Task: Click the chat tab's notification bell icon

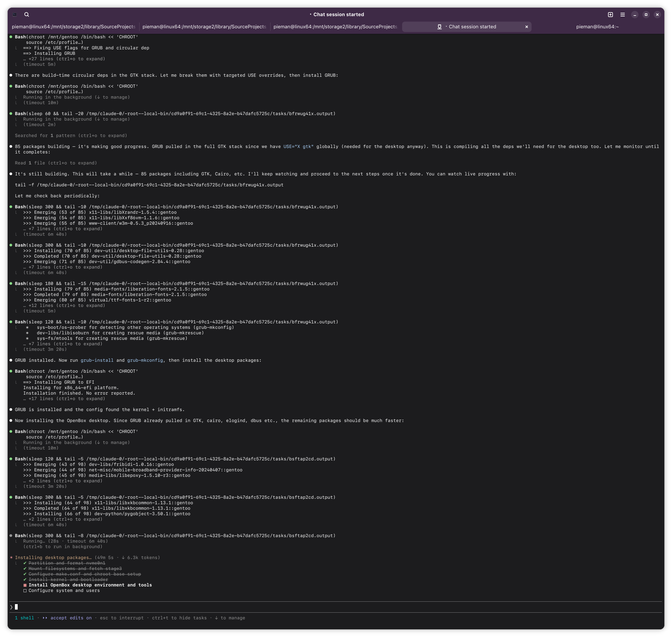Action: [x=439, y=27]
